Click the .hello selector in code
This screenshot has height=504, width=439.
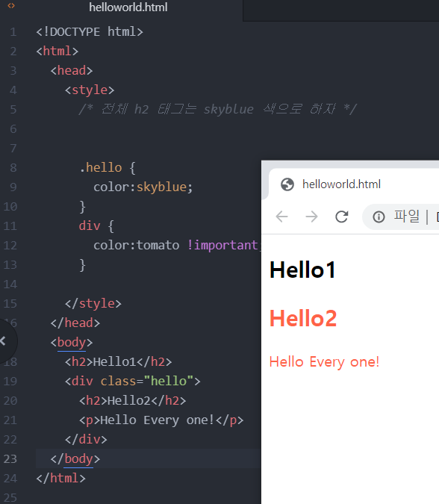pos(101,167)
